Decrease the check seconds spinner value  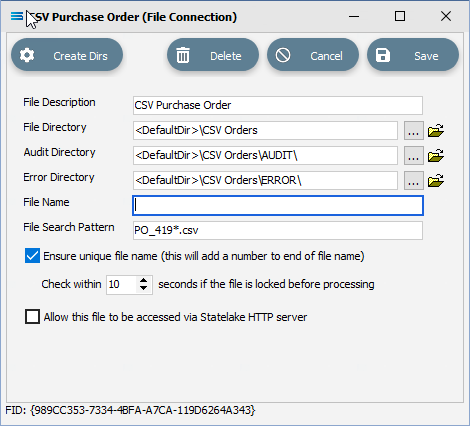point(144,288)
